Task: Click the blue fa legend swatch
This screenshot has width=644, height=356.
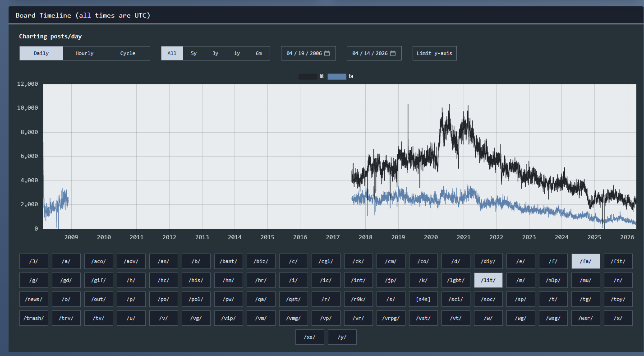Action: [x=337, y=77]
